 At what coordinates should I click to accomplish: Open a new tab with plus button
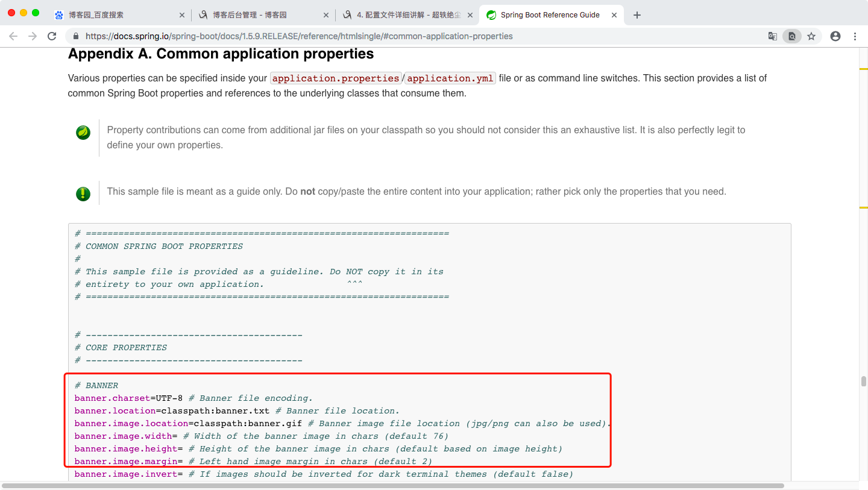click(x=637, y=15)
